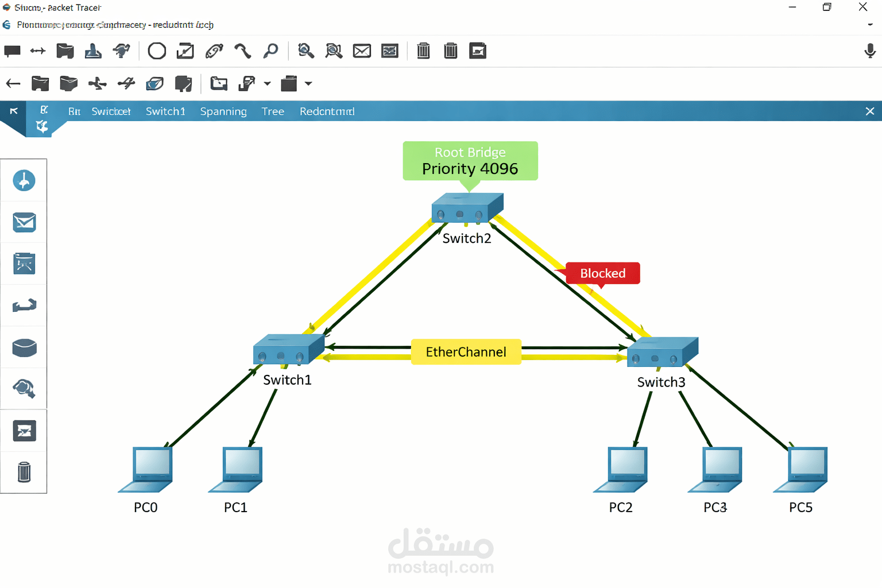Click the Add Simple PDU envelope icon
This screenshot has height=588, width=882.
pos(361,51)
